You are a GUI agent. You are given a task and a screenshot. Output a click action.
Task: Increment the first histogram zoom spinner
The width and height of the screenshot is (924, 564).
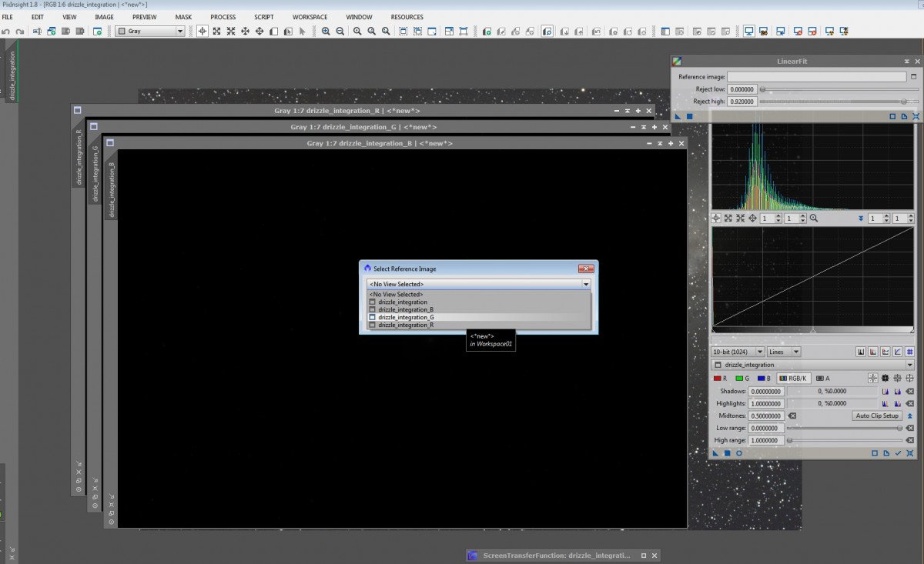pyautogui.click(x=778, y=216)
